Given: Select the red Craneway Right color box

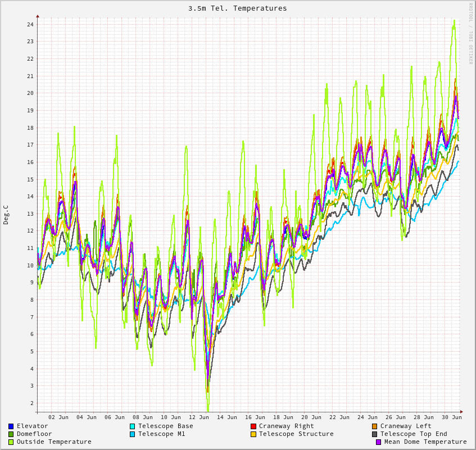Looking at the screenshot, I should pyautogui.click(x=253, y=426).
